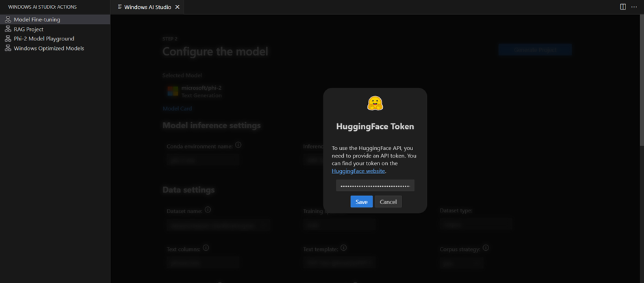Click the Phi-2 Model Playground tree icon
Image resolution: width=644 pixels, height=283 pixels.
8,38
